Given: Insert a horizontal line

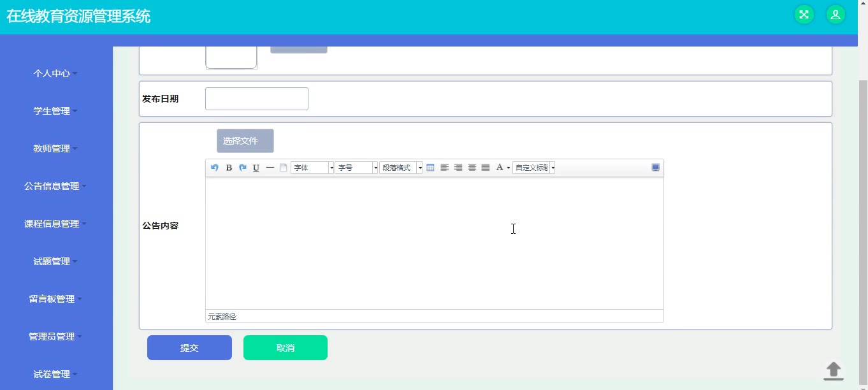Looking at the screenshot, I should point(270,168).
